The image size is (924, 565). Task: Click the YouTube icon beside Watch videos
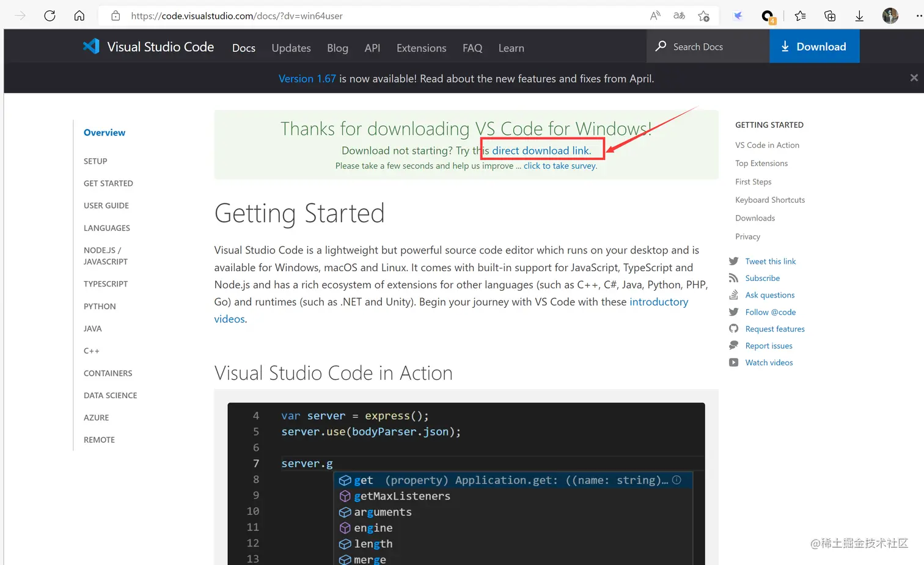point(733,362)
